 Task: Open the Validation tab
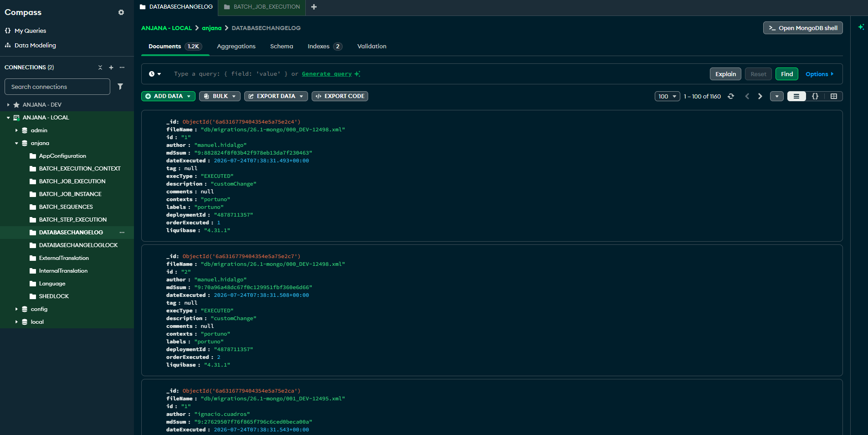point(372,47)
